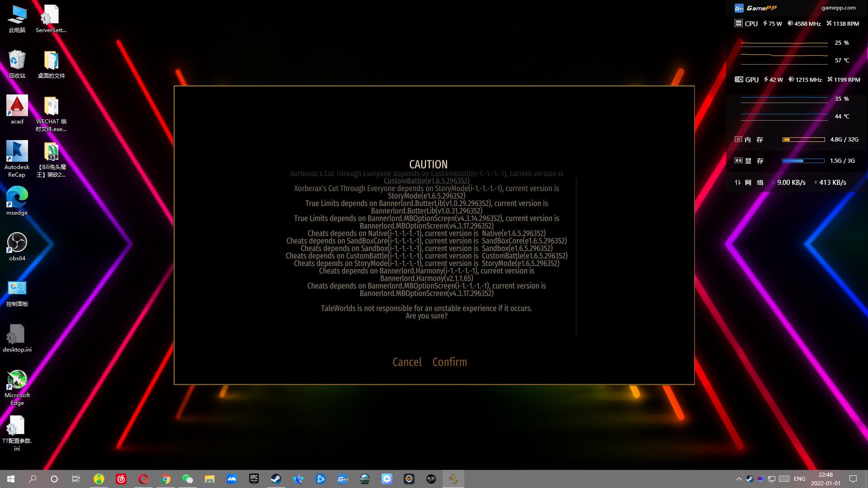
Task: Click the dialog's vertical scrollbar
Action: [576, 256]
